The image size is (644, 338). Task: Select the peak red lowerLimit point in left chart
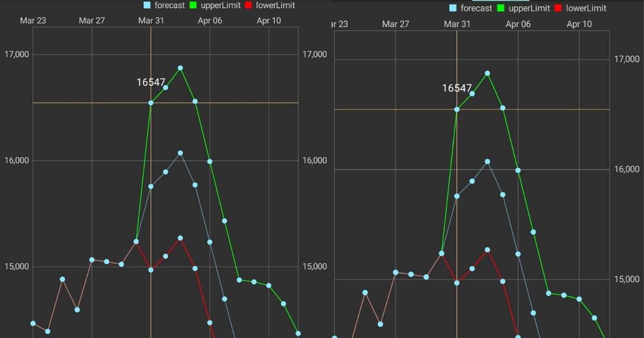[180, 238]
